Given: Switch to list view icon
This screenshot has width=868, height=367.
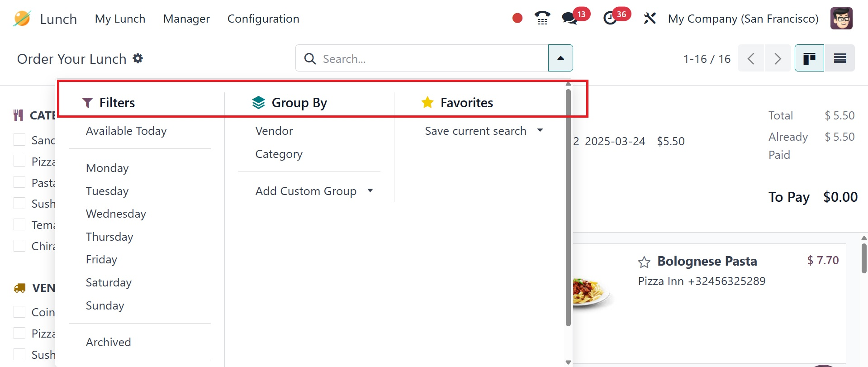Looking at the screenshot, I should click(840, 58).
